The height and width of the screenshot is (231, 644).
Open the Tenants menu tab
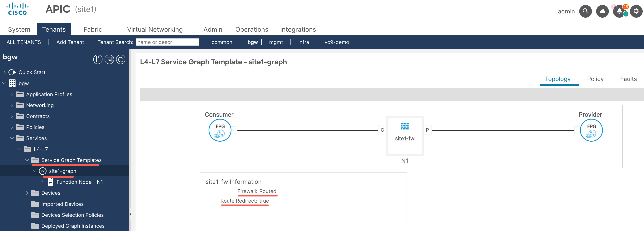pos(54,29)
